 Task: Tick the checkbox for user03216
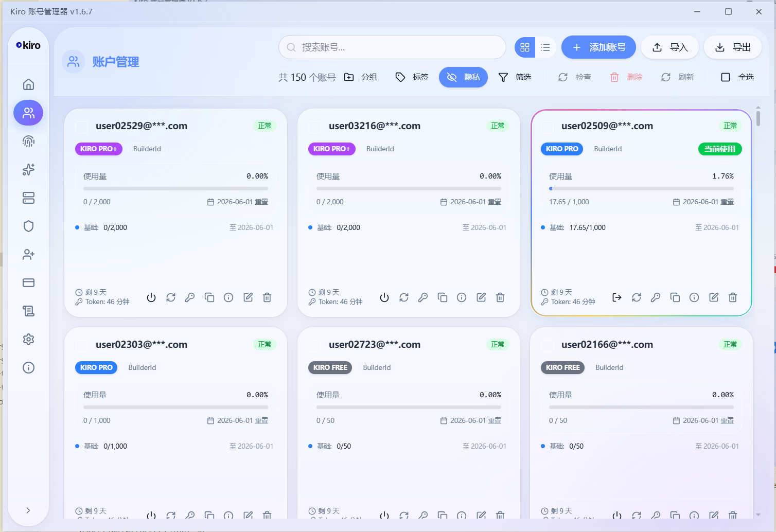tap(314, 127)
